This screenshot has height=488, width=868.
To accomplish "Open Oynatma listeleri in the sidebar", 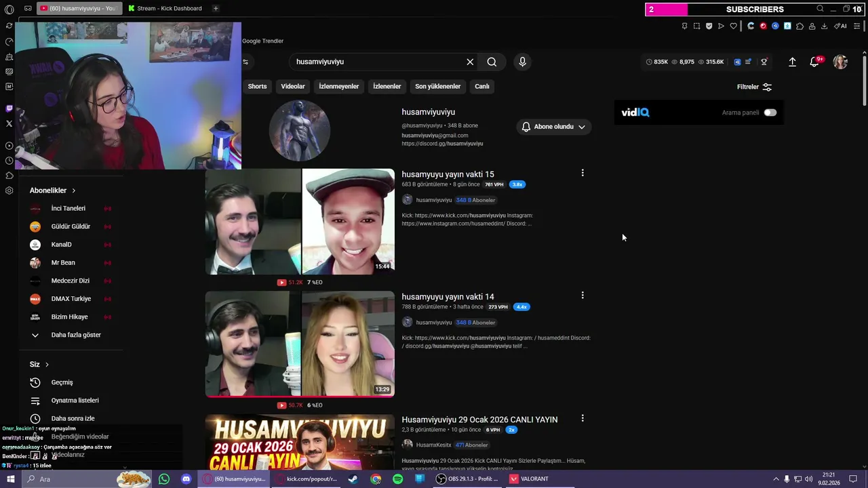I will [x=66, y=401].
